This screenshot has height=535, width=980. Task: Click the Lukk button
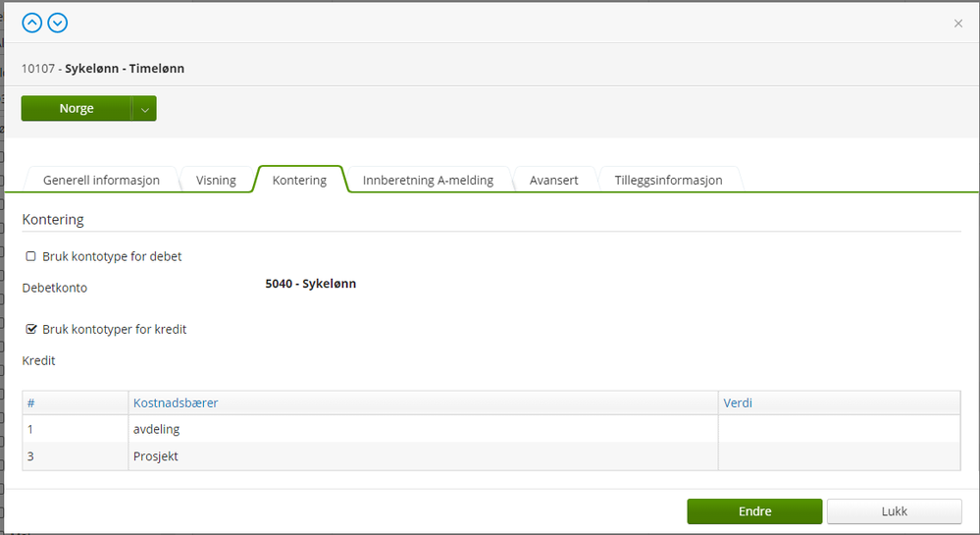tap(895, 511)
